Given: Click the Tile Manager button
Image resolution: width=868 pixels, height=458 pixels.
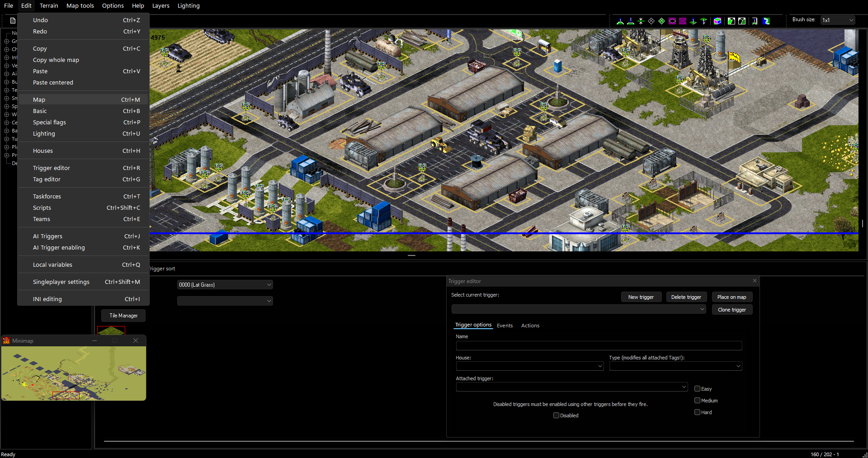Looking at the screenshot, I should click(123, 316).
